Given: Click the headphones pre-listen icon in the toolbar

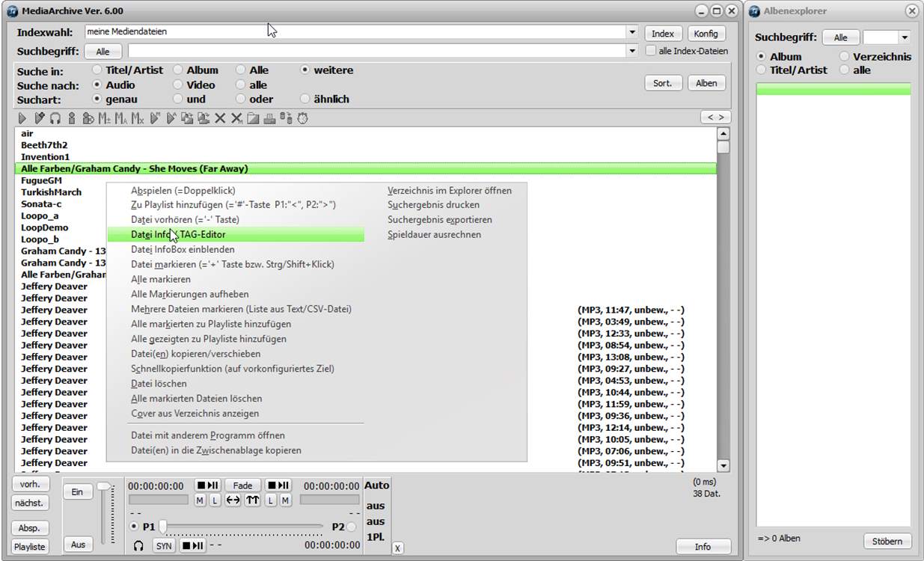Looking at the screenshot, I should tap(55, 118).
